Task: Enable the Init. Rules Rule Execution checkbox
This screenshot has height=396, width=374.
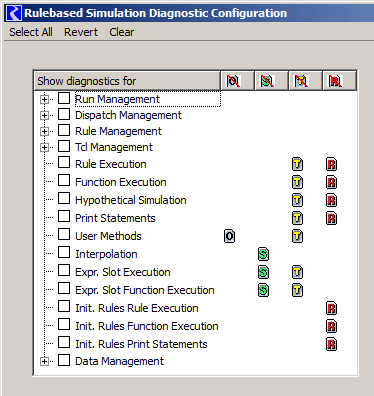Action: click(x=64, y=307)
